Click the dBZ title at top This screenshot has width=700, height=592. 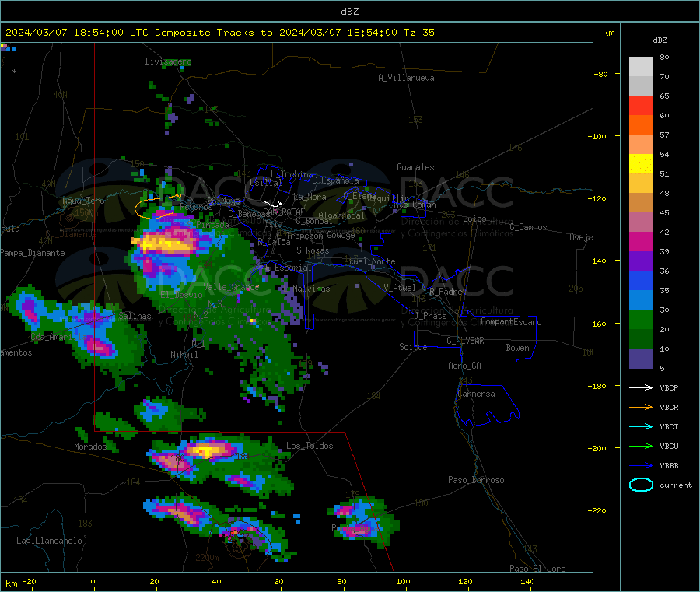pos(349,12)
